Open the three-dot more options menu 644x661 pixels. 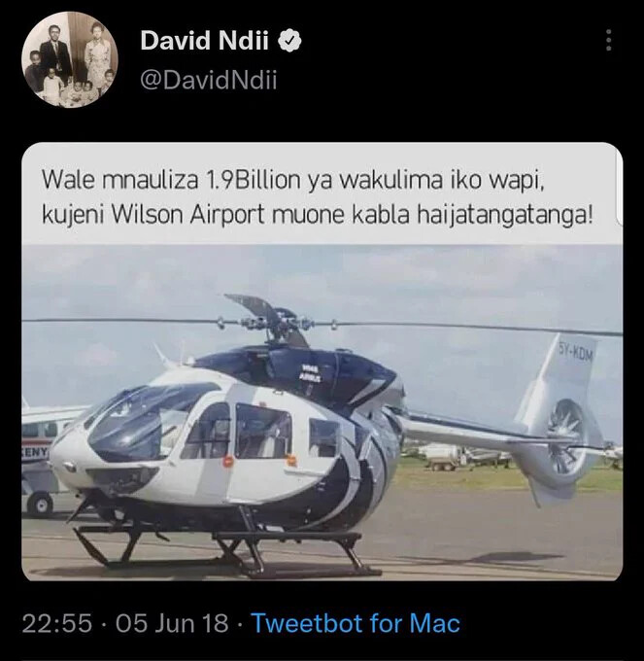pos(608,41)
